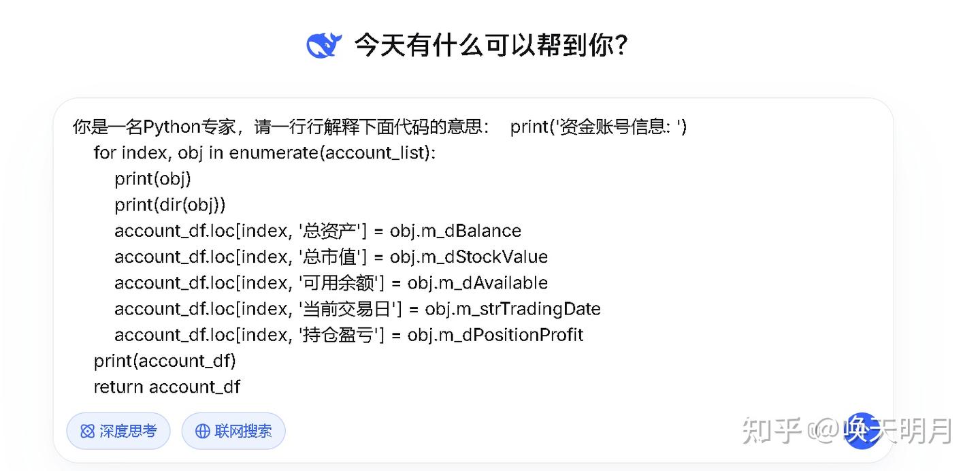Click the globe icon on 联网搜索 button
The image size is (980, 471).
(201, 431)
